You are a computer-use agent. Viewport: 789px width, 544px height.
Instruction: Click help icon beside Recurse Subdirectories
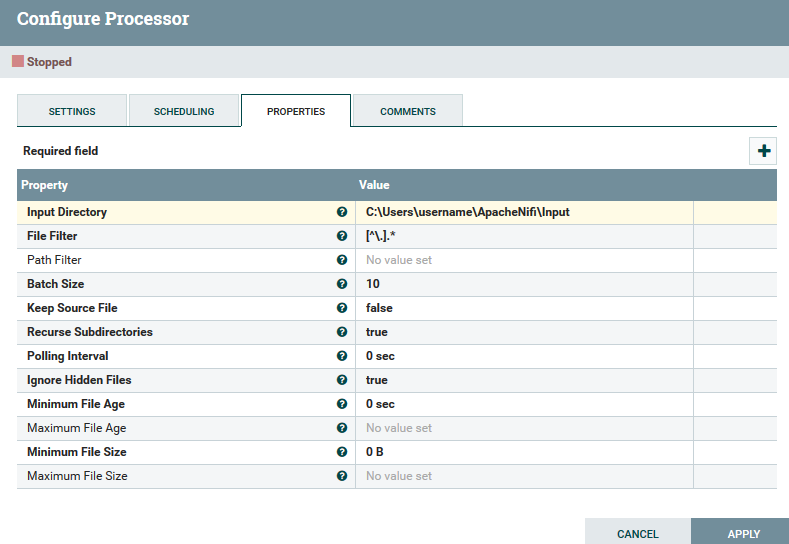click(342, 332)
